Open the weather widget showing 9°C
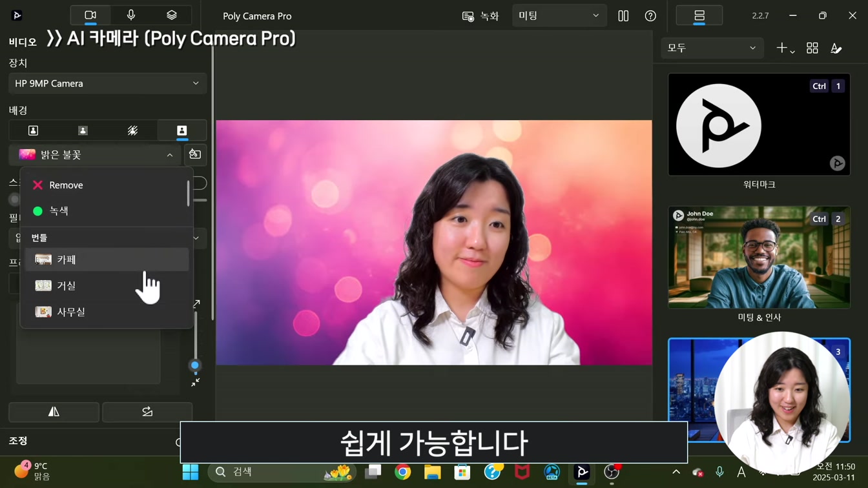868x488 pixels. (x=32, y=471)
